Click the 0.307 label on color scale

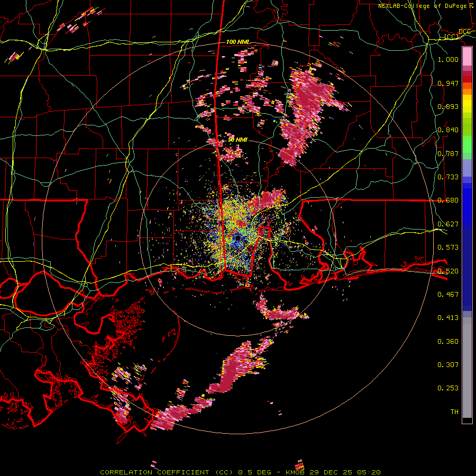point(448,364)
